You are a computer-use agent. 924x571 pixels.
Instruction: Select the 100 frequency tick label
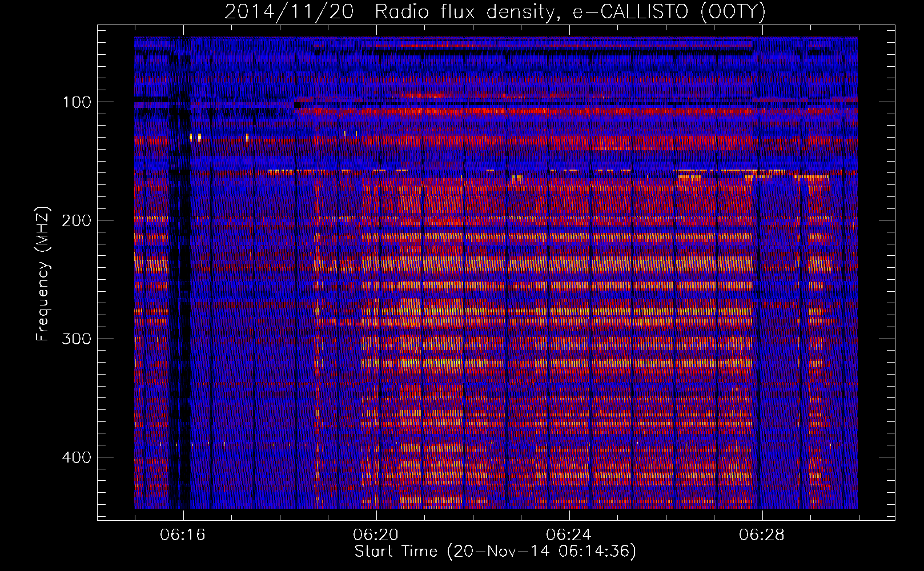77,102
